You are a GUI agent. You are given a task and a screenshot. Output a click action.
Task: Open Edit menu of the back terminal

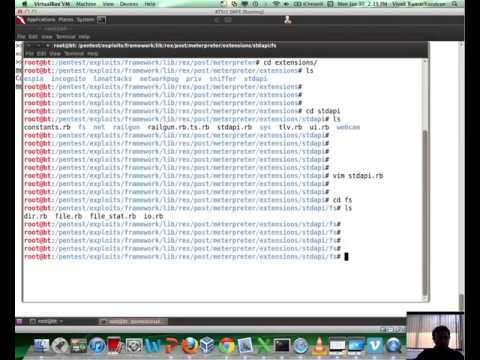(33, 37)
